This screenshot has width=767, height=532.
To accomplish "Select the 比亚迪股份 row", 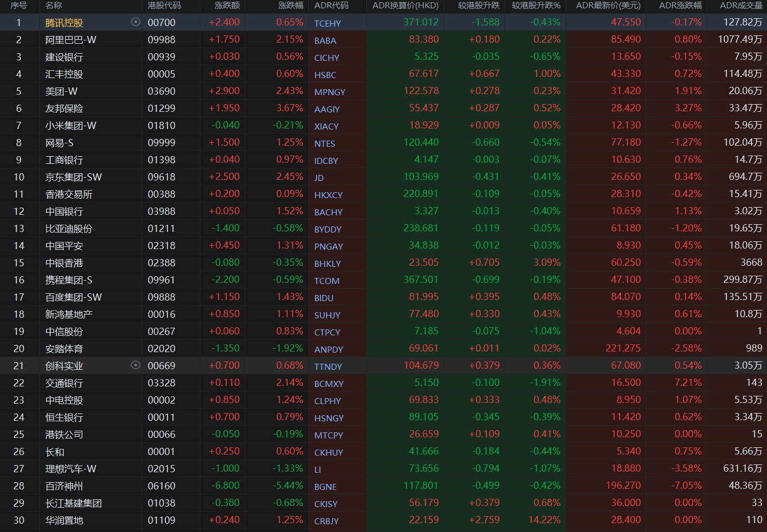I will (69, 229).
